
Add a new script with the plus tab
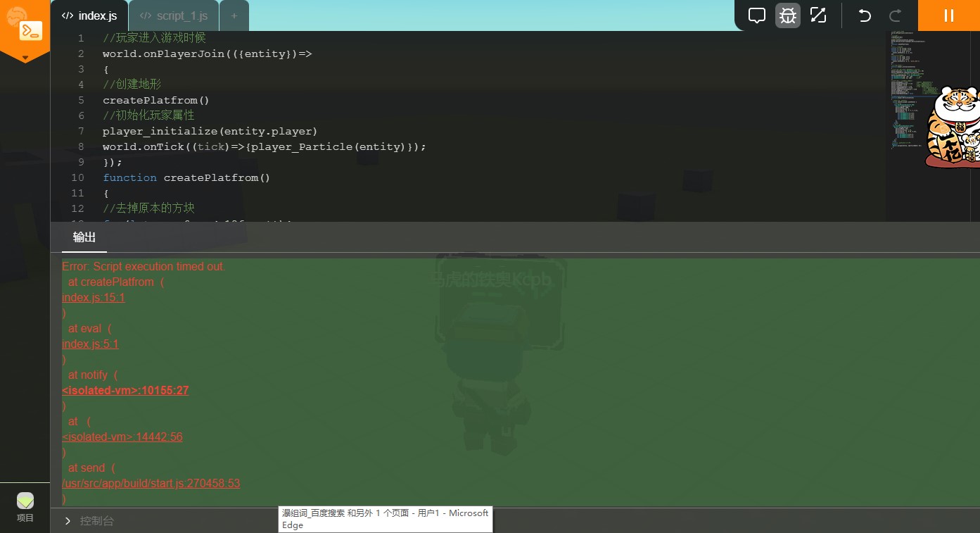point(234,15)
